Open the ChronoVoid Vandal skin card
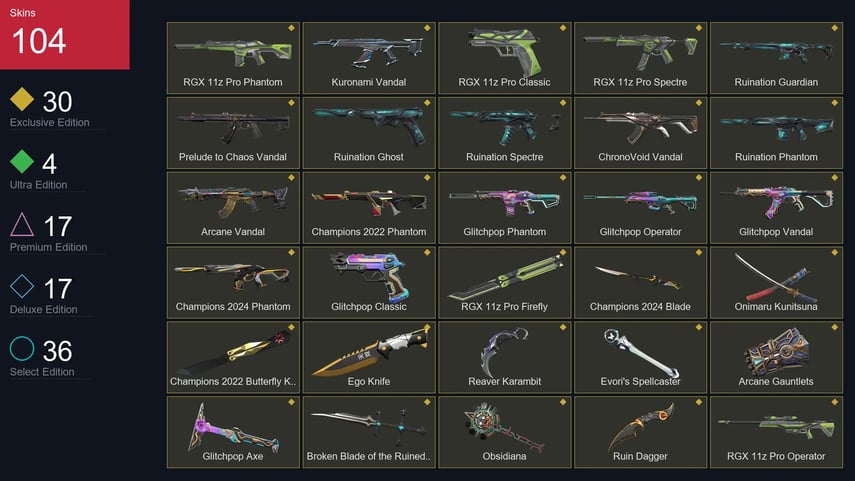 click(640, 133)
